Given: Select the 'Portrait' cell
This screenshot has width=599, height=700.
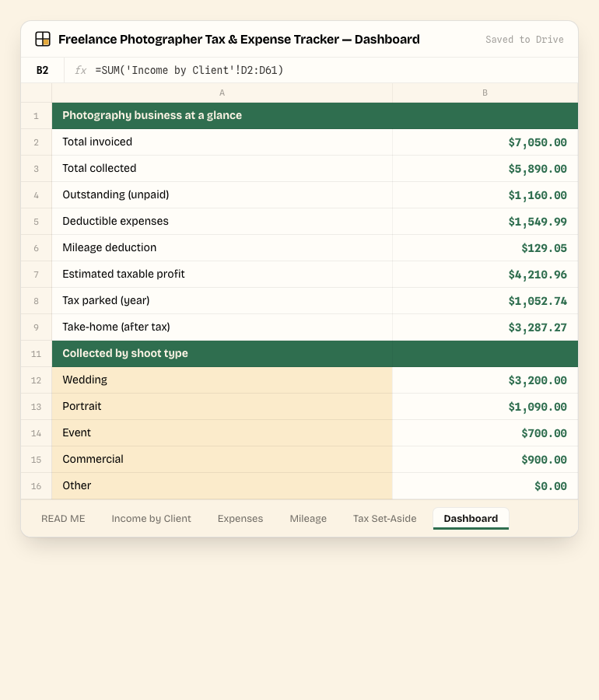Looking at the screenshot, I should [222, 406].
